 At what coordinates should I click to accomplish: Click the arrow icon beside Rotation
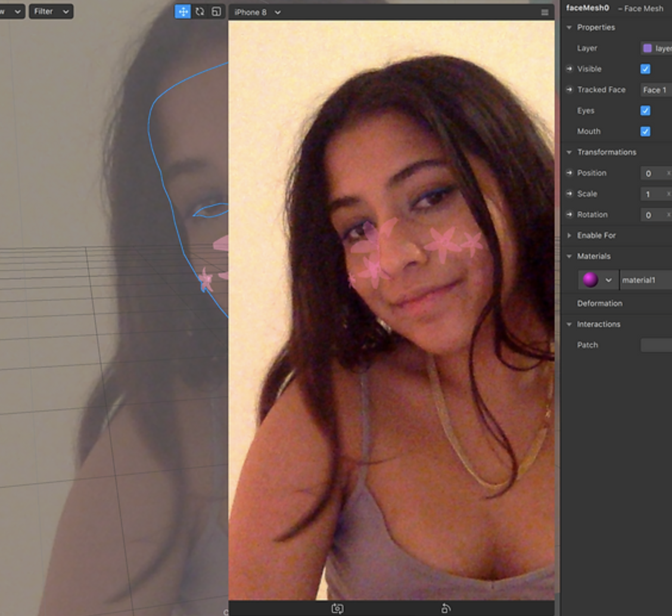point(569,214)
